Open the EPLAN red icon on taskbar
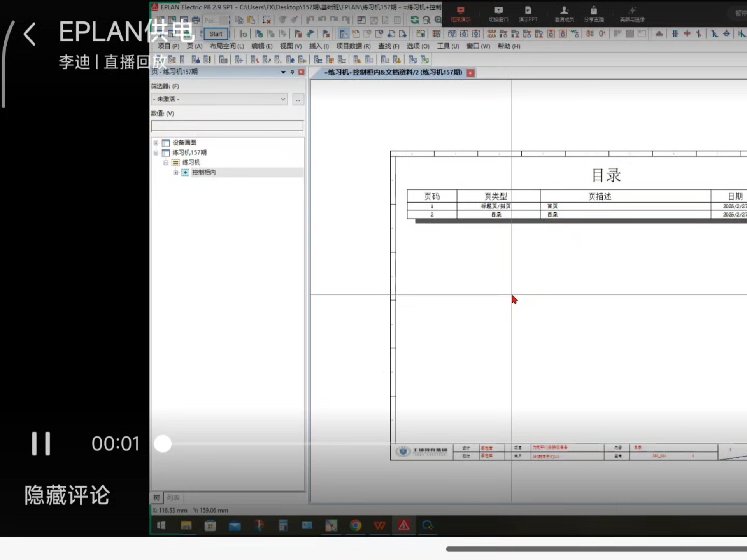747x560 pixels. pos(404,526)
